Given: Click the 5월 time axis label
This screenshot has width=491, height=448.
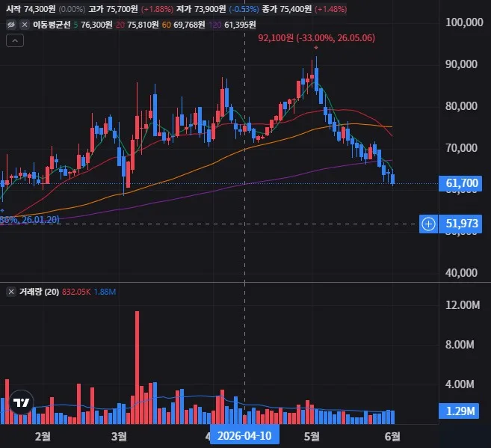Looking at the screenshot, I should [x=312, y=437].
